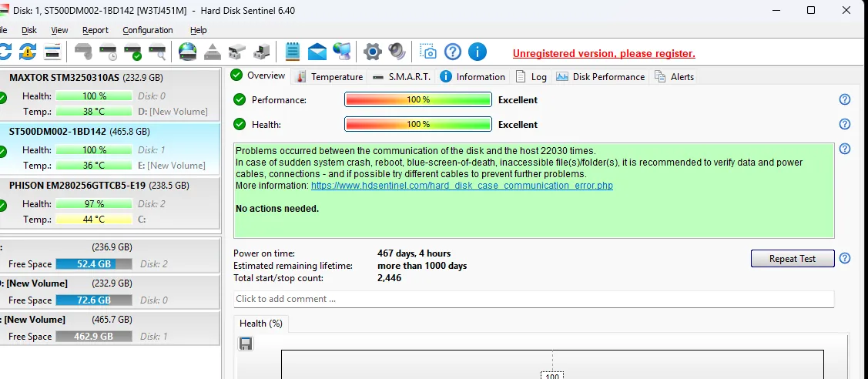Open the Report menu

[x=96, y=30]
